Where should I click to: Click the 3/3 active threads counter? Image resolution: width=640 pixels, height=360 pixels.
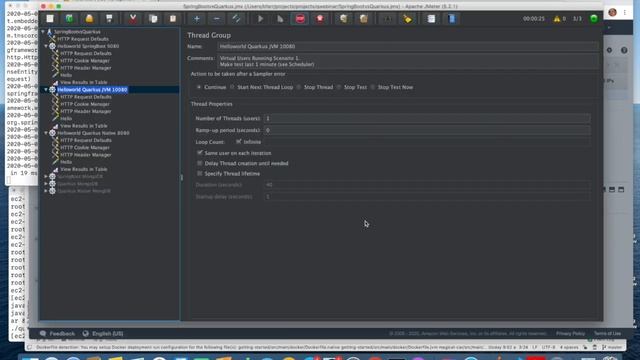tap(577, 19)
